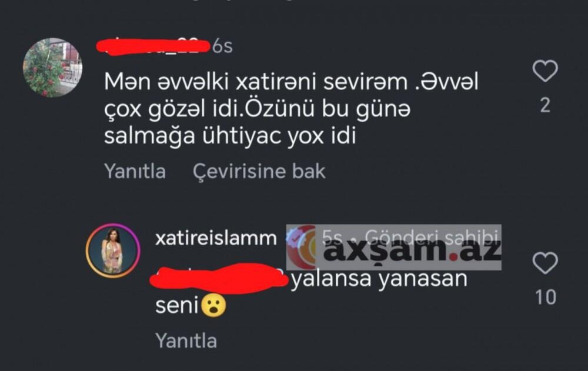Tap the verified badge beside xatireislamm
This screenshot has height=371, width=588.
[293, 238]
